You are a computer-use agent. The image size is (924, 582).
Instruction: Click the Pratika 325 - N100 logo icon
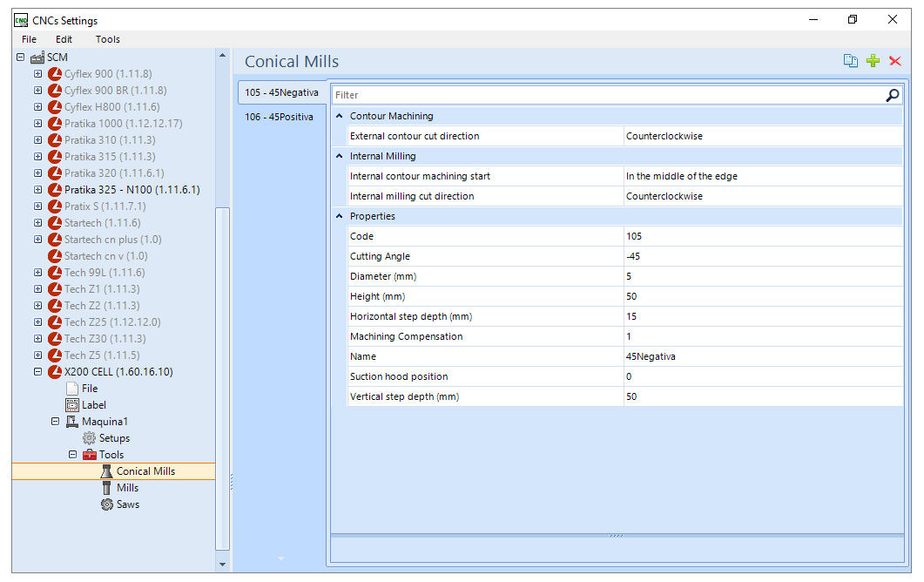(55, 190)
